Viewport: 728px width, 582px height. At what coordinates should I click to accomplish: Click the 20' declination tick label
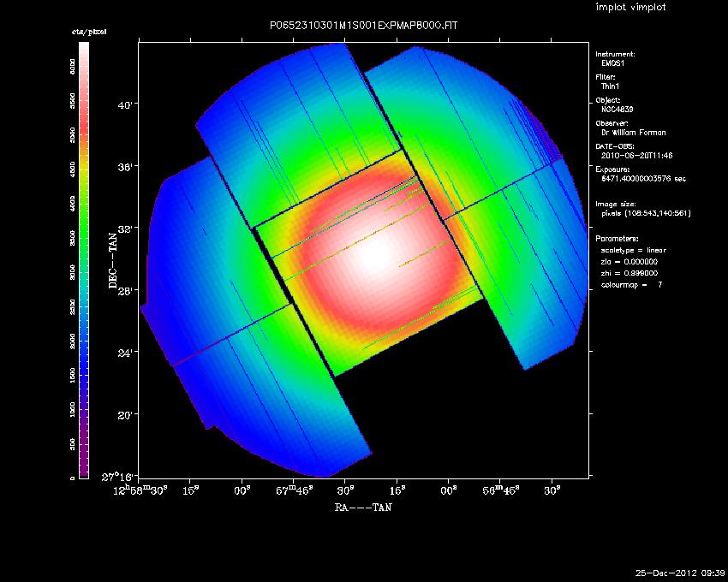125,415
